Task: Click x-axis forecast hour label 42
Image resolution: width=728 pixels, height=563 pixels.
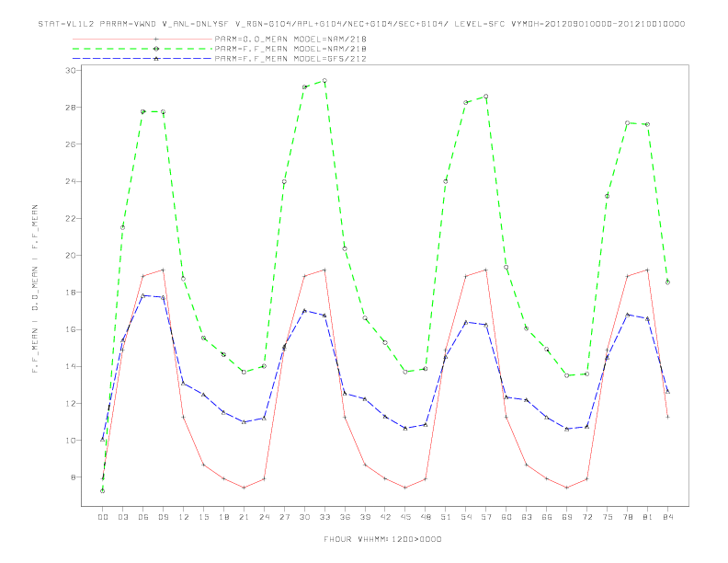Action: click(x=385, y=517)
